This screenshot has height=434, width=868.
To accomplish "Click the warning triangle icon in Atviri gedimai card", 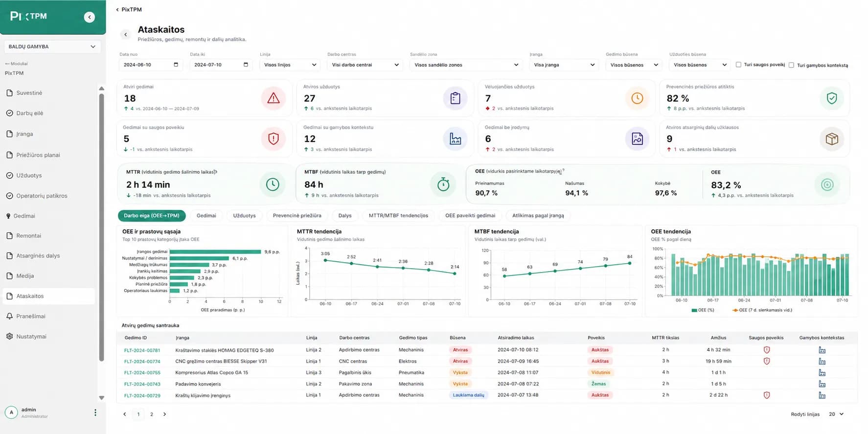I will point(274,98).
